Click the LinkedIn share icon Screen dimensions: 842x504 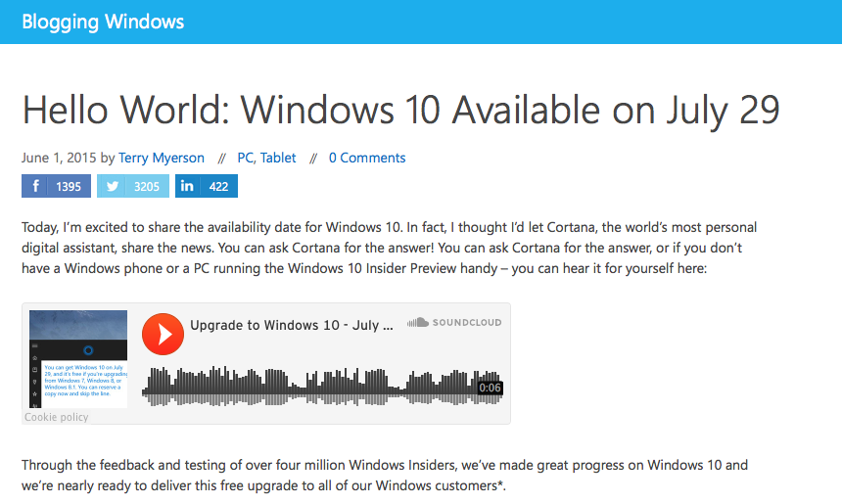pos(187,186)
